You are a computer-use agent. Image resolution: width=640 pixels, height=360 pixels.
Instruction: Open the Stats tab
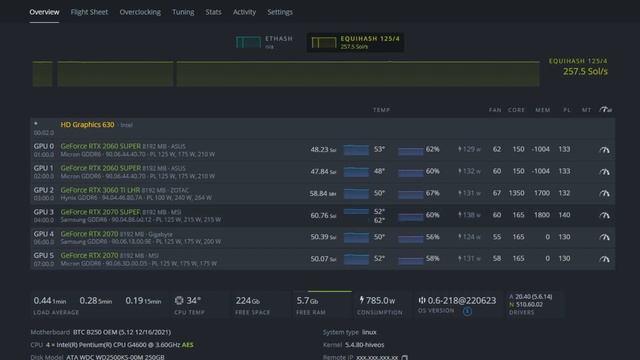(213, 12)
